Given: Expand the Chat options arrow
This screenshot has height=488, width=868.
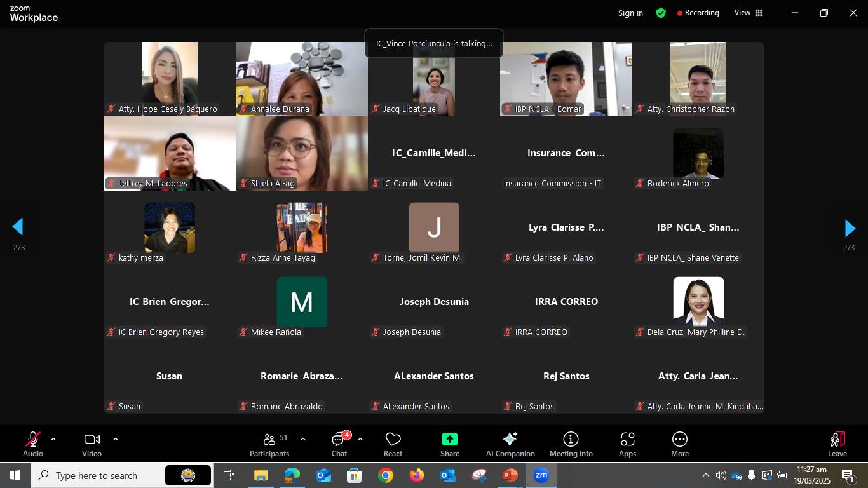Looking at the screenshot, I should (x=360, y=439).
